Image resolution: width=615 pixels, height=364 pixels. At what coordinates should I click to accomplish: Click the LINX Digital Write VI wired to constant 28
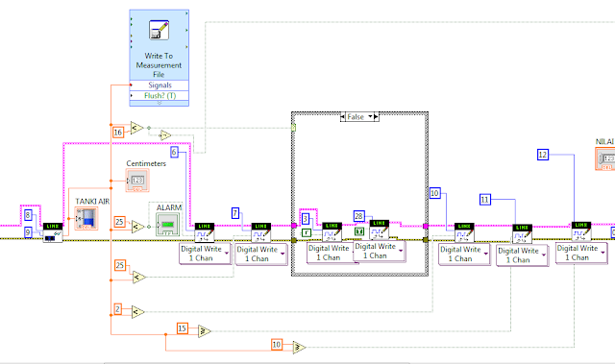point(380,230)
